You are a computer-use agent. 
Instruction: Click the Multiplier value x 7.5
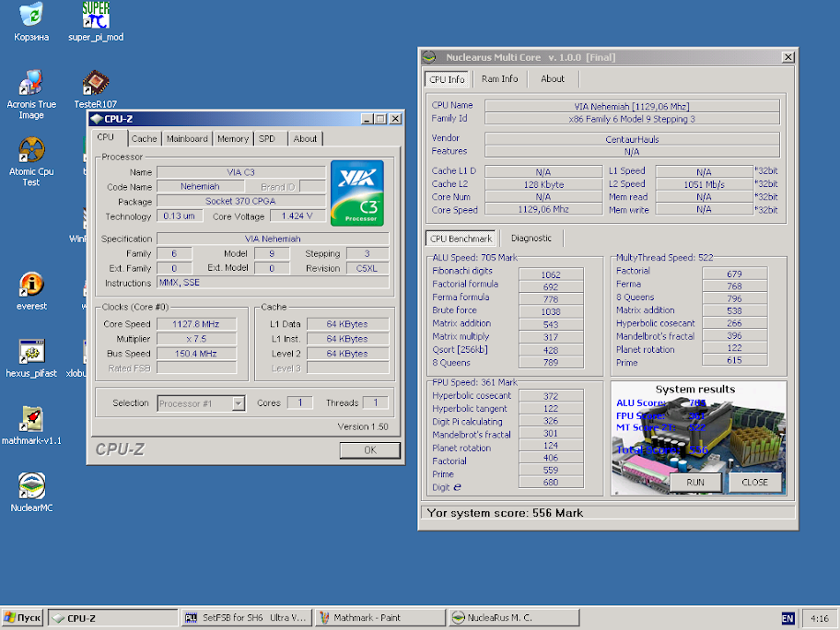196,339
